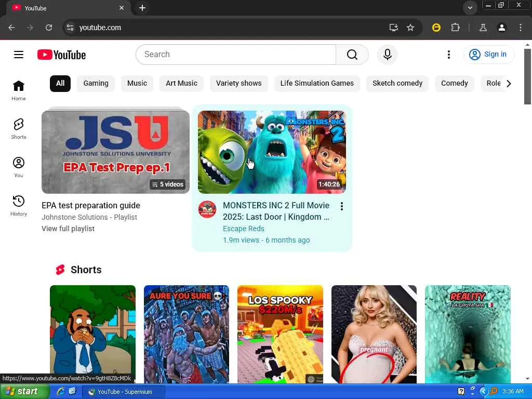Open the EPA test preparation guide title
532x399 pixels.
[x=91, y=206]
